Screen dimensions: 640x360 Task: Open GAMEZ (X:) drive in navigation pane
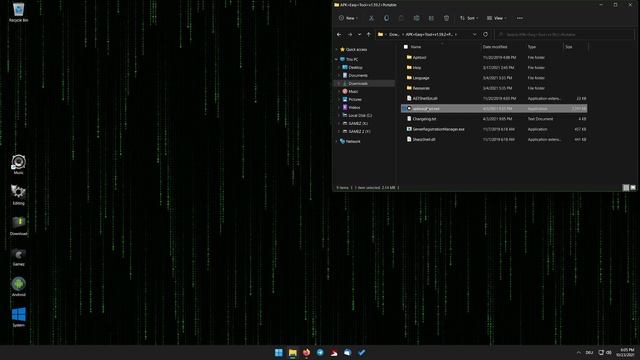point(358,123)
